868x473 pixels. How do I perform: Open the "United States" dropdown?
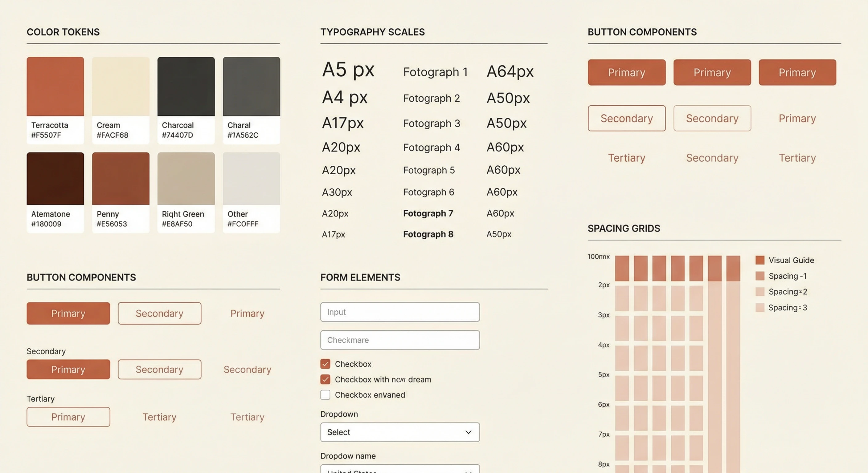[399, 470]
